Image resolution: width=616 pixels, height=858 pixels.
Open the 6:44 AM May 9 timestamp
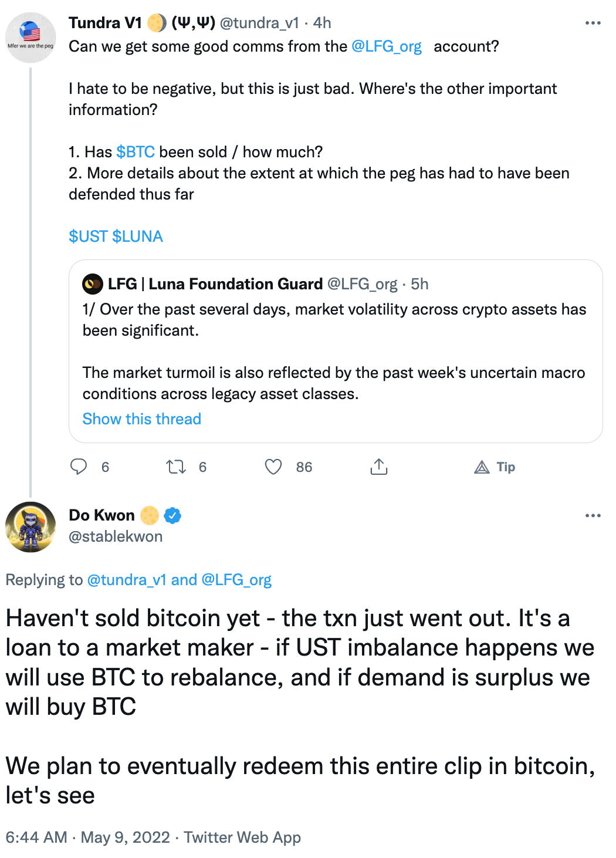click(87, 837)
